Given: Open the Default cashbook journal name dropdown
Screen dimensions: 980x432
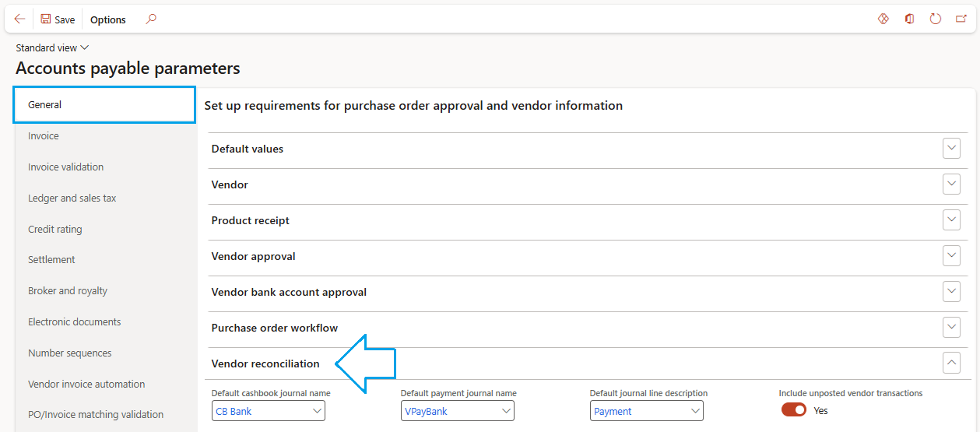Looking at the screenshot, I should [317, 411].
